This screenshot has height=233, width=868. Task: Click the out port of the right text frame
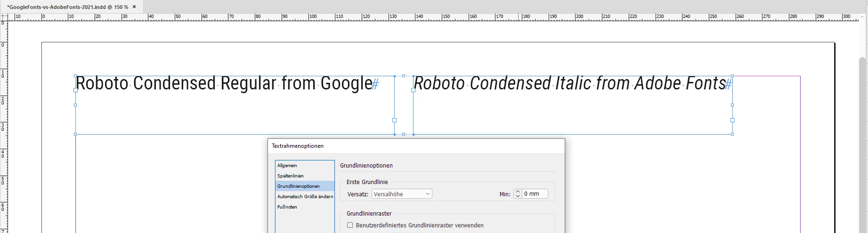tap(732, 121)
